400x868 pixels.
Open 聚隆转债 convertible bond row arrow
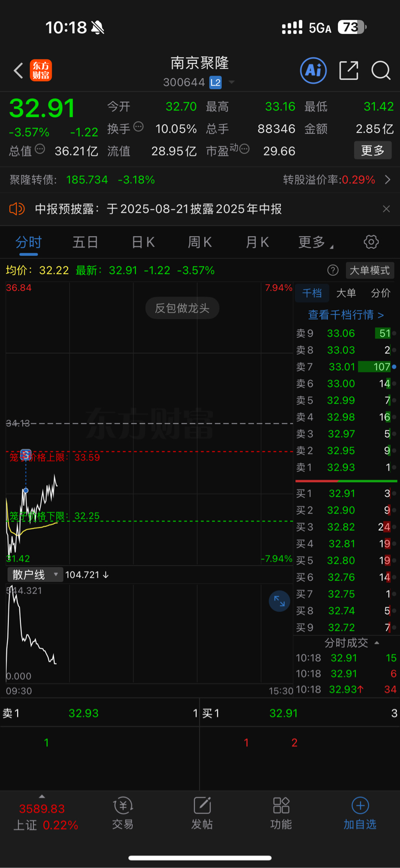click(x=387, y=180)
